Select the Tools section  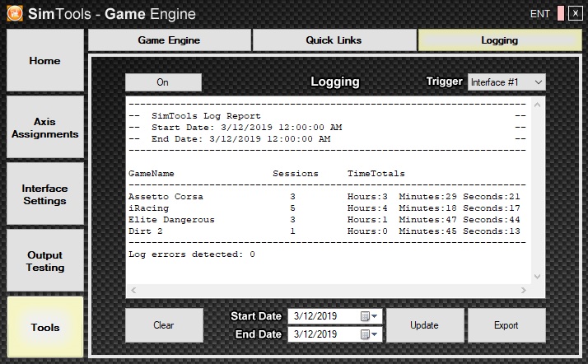[x=45, y=327]
